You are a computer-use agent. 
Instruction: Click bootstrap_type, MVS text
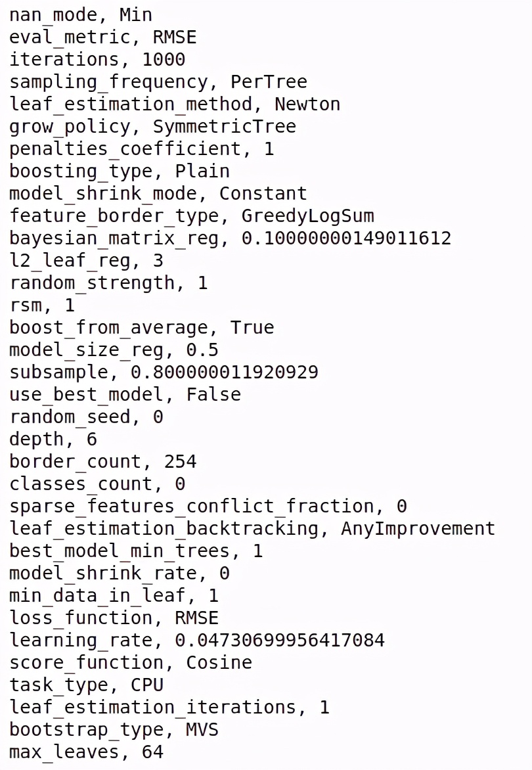pos(114,729)
